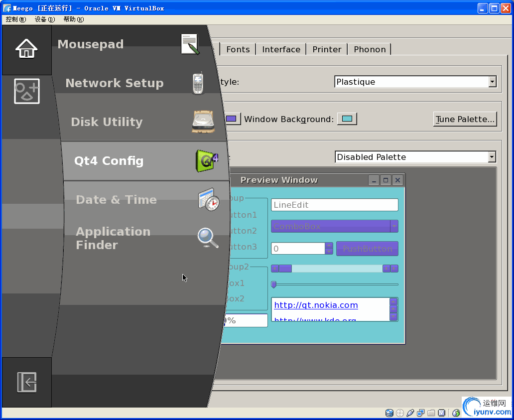The width and height of the screenshot is (514, 420).
Task: Open the 控制(M) menu
Action: (x=16, y=19)
